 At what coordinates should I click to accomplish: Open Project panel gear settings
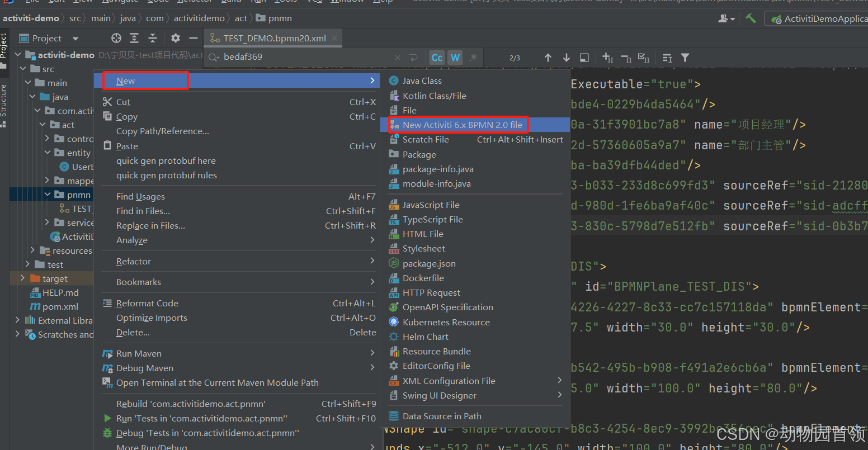176,38
